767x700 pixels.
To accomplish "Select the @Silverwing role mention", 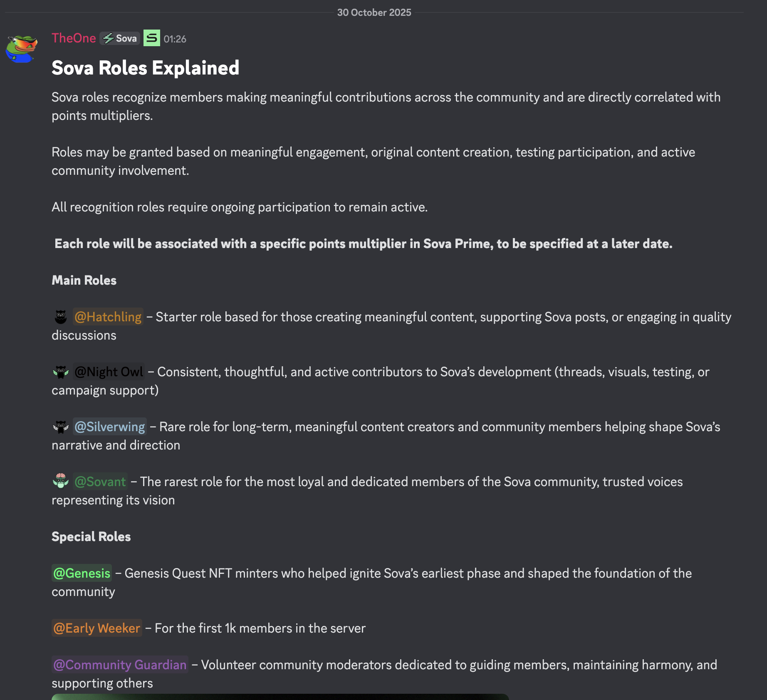I will pos(110,427).
